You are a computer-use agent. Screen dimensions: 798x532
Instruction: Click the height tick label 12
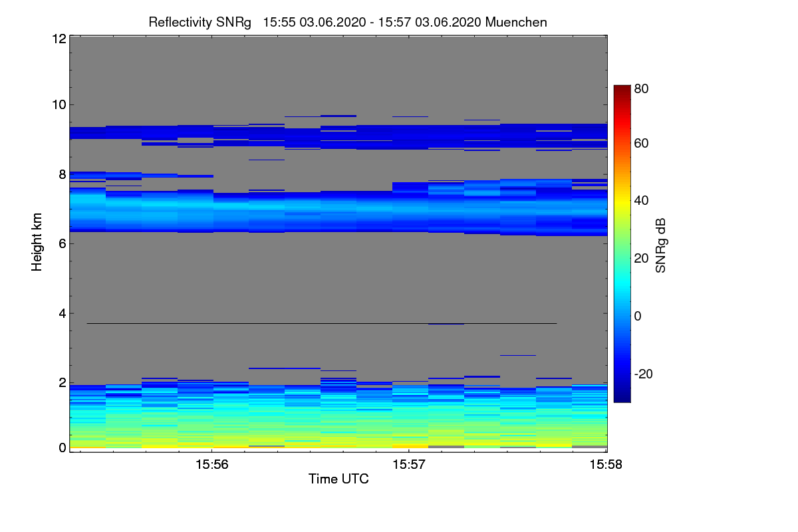(59, 39)
